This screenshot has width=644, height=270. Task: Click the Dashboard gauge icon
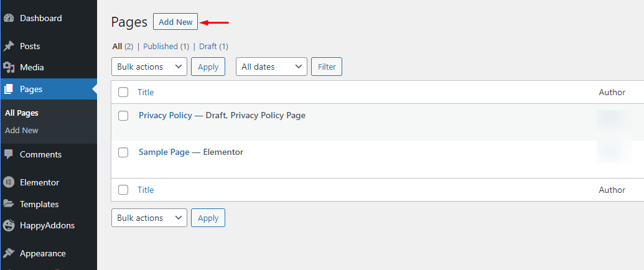pyautogui.click(x=9, y=19)
